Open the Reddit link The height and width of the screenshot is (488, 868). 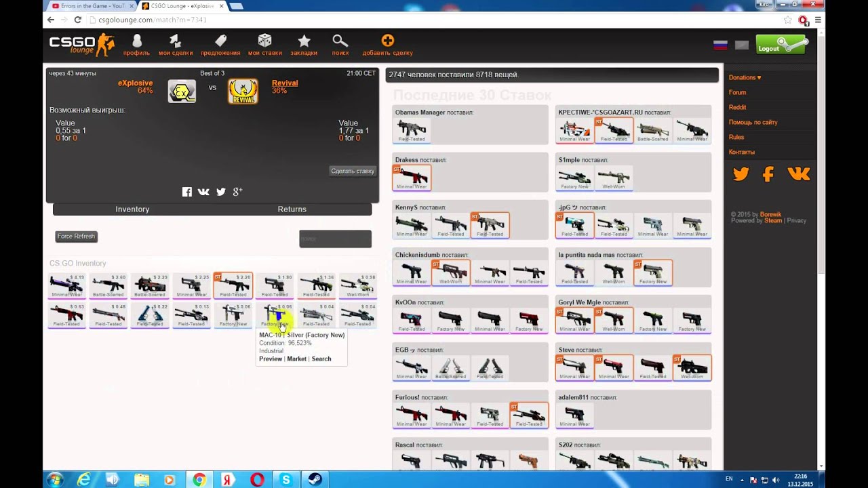coord(737,107)
